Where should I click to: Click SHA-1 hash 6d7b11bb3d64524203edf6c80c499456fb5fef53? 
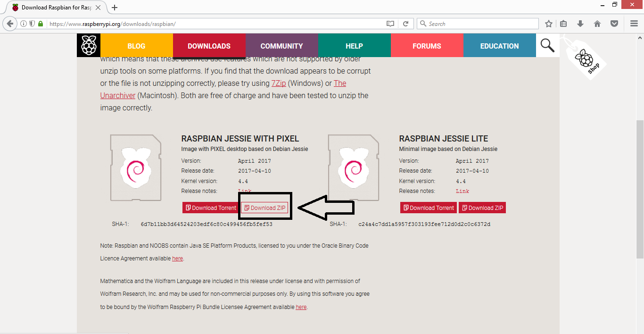206,224
